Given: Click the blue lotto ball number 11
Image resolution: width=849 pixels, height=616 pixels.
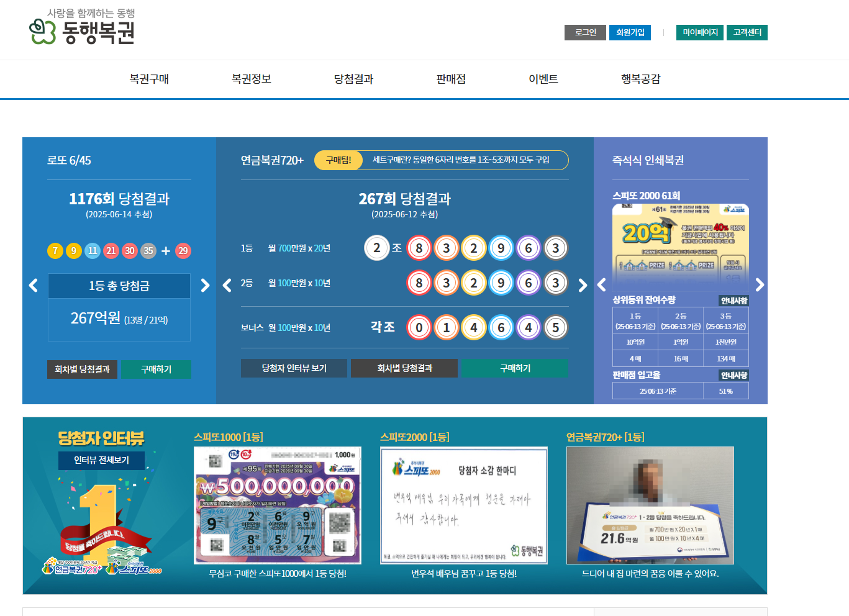Looking at the screenshot, I should click(x=93, y=251).
